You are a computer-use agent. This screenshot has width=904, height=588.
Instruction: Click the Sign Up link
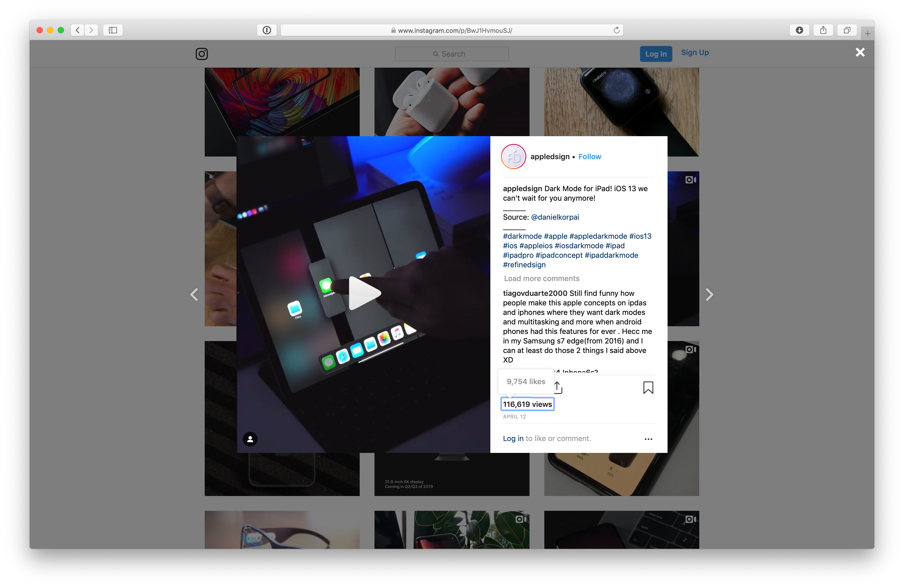pos(695,52)
